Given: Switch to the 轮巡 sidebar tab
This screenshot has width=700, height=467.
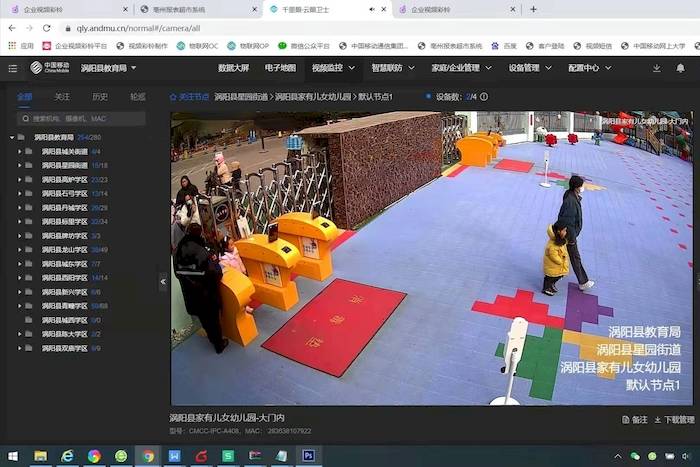Looking at the screenshot, I should [x=138, y=96].
